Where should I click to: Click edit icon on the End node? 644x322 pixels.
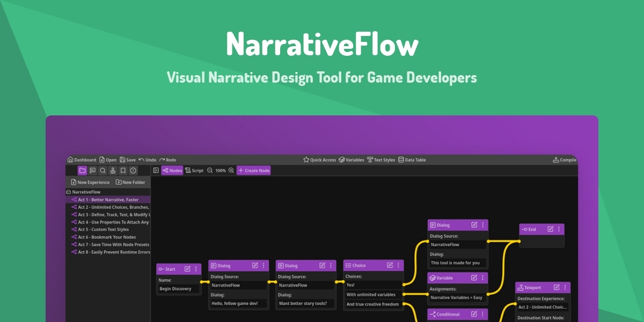[550, 229]
